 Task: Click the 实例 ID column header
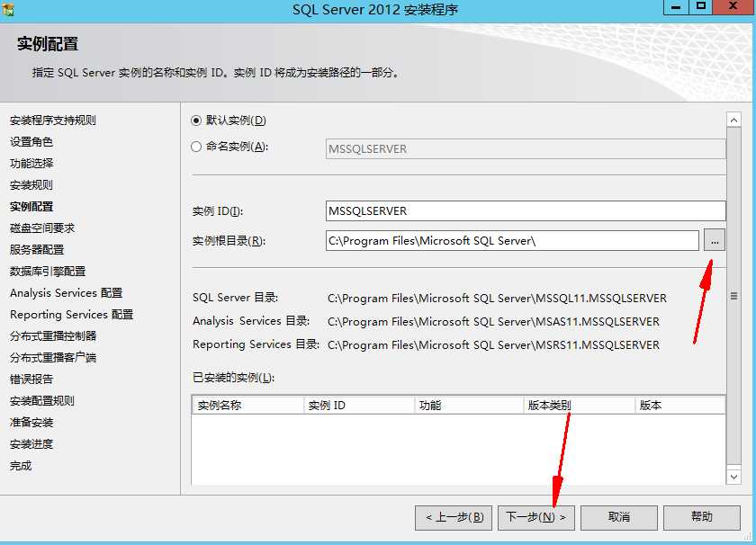point(359,406)
